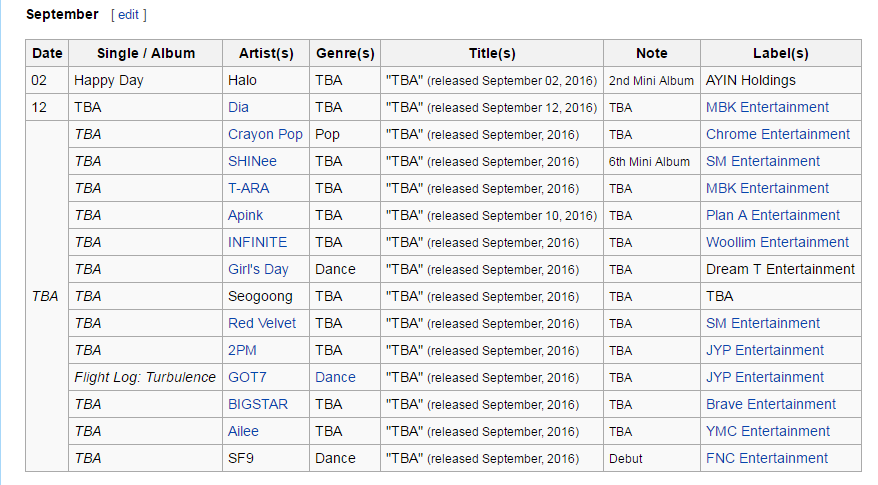This screenshot has width=878, height=485.
Task: Open the Chrome Entertainment label link
Action: [x=778, y=134]
